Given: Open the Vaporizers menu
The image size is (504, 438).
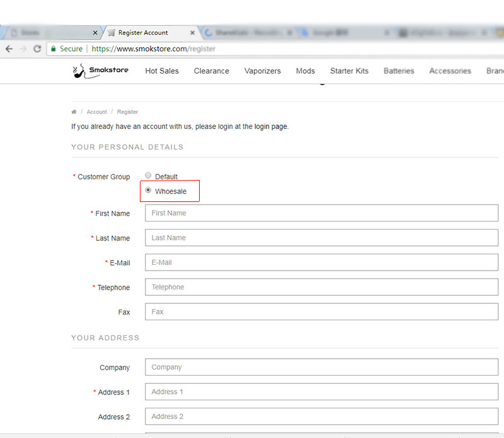Looking at the screenshot, I should pos(262,71).
